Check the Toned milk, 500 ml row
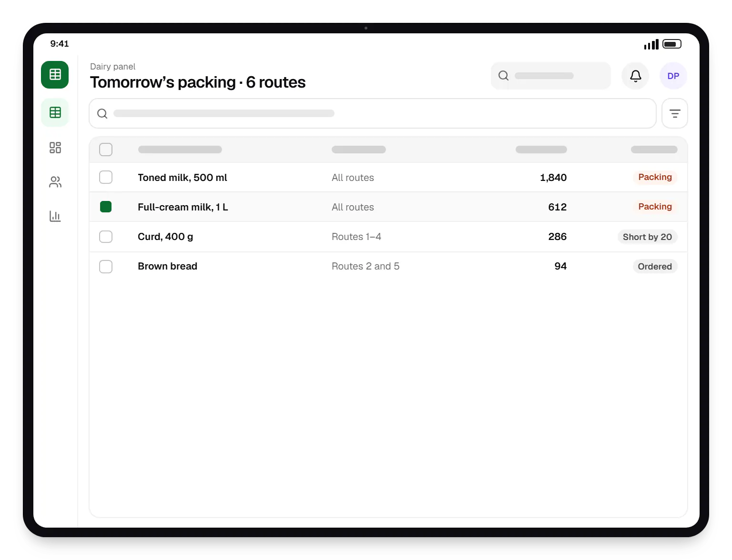 click(106, 177)
